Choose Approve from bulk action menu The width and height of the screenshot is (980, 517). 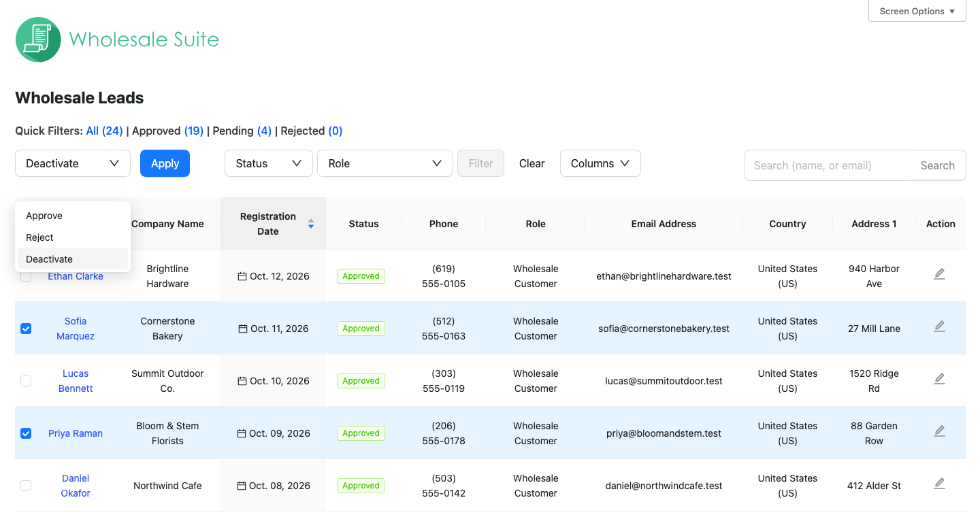(x=73, y=216)
